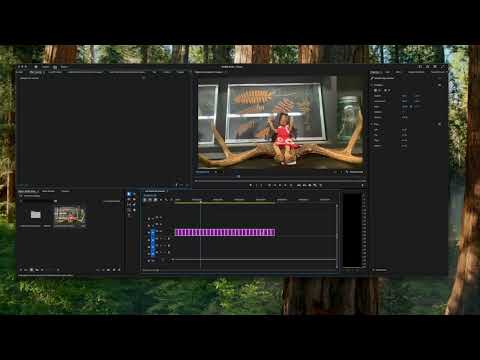The height and width of the screenshot is (360, 480).
Task: Go to In point in Program Monitor
Action: [x=269, y=185]
